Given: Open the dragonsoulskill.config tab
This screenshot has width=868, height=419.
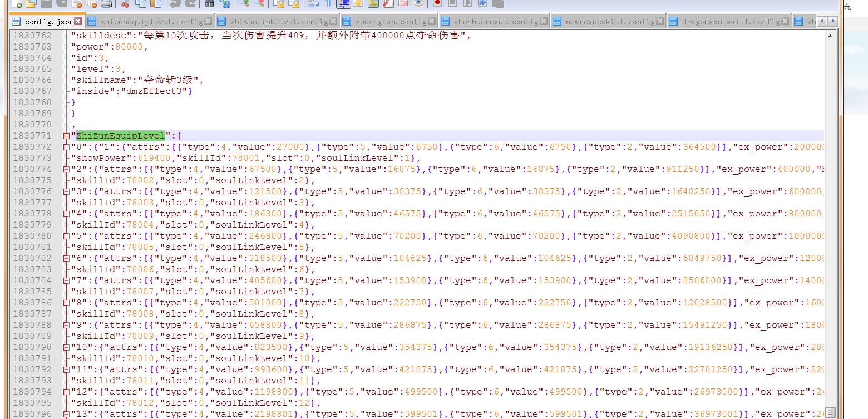Looking at the screenshot, I should point(730,22).
